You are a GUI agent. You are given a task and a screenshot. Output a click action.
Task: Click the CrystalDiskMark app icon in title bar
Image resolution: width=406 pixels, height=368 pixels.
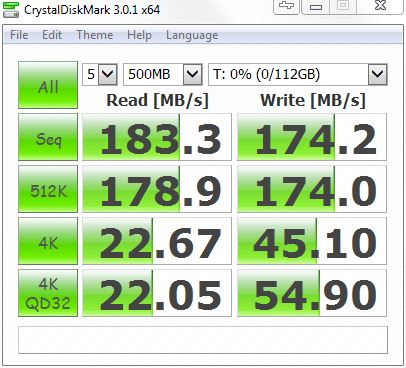point(11,9)
